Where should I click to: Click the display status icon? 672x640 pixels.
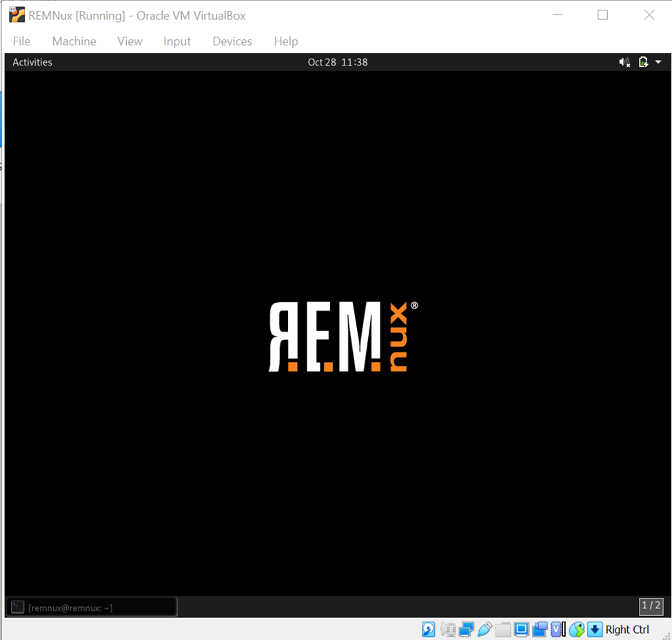521,629
